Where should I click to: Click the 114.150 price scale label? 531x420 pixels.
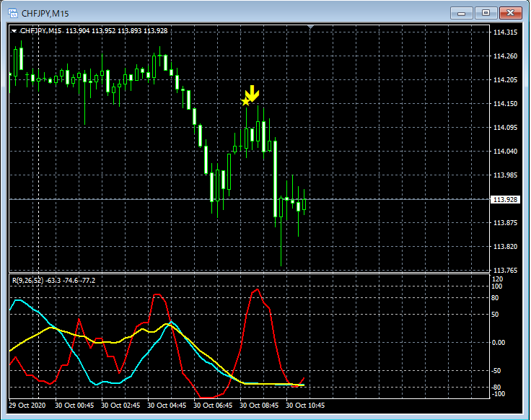505,104
